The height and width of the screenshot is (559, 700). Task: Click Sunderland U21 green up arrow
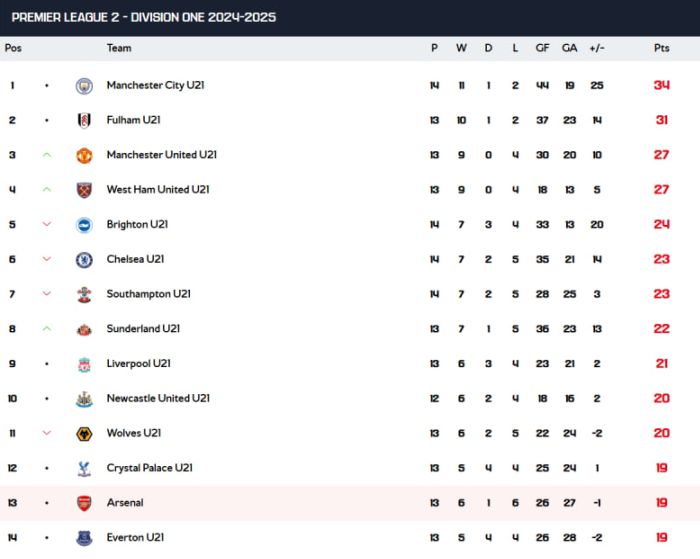(x=46, y=329)
